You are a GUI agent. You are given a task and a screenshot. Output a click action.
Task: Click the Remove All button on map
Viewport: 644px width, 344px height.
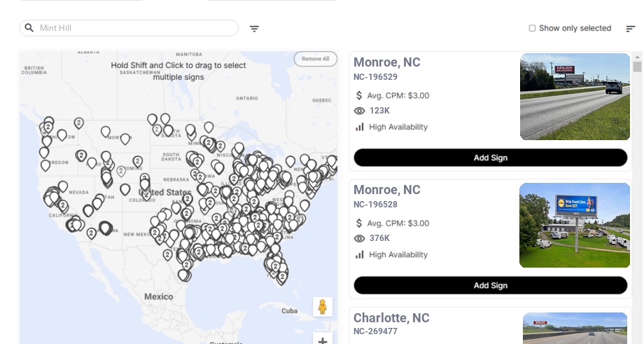coord(315,59)
